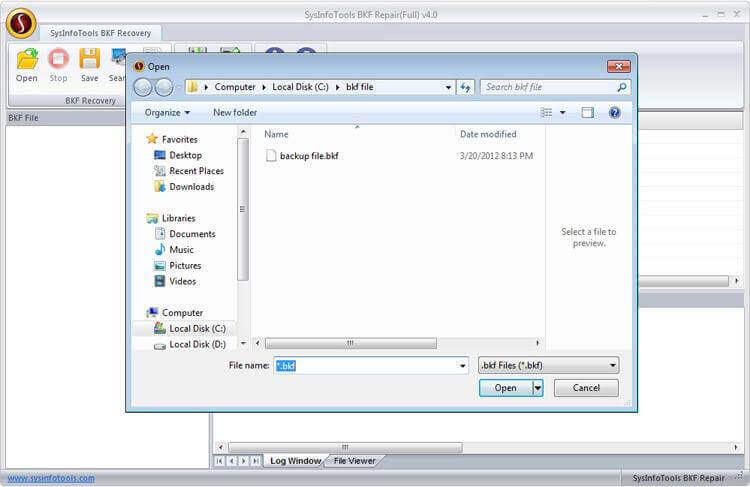Click the refresh arrows beside the address bar
The height and width of the screenshot is (487, 750).
click(466, 87)
